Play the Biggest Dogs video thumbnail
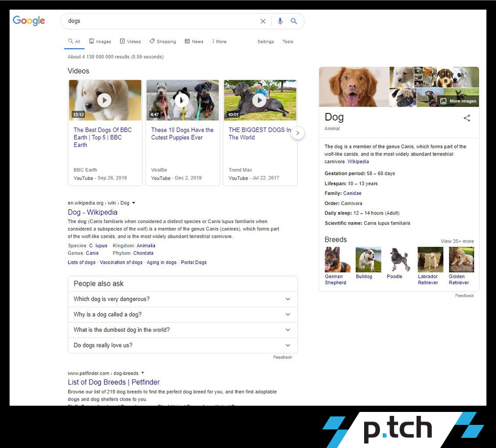The width and height of the screenshot is (496, 448). [260, 100]
